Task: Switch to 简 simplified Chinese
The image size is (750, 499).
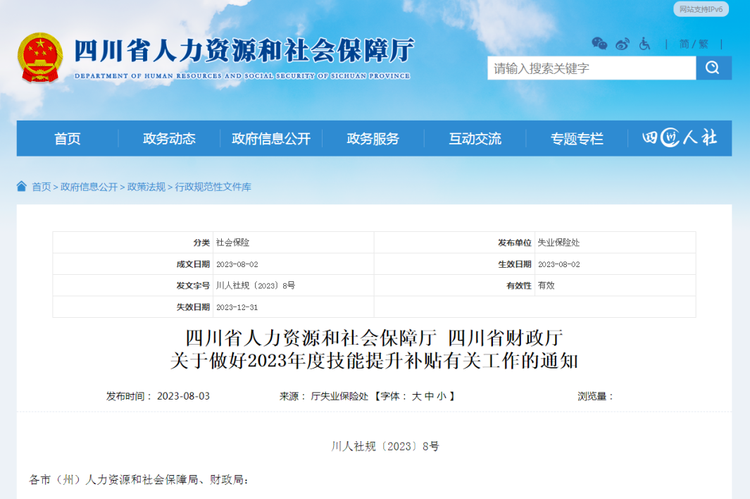Action: click(684, 44)
